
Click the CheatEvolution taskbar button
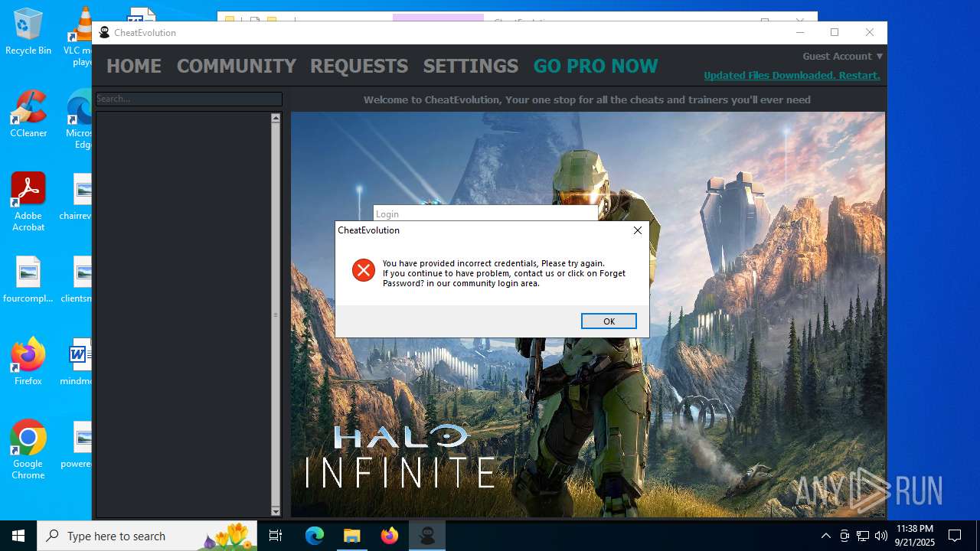426,536
